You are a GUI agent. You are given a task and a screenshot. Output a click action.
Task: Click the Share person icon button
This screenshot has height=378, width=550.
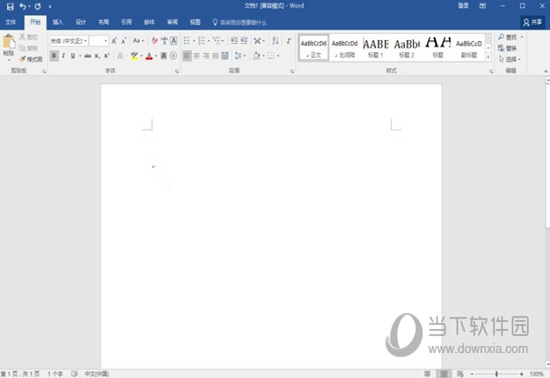[532, 22]
